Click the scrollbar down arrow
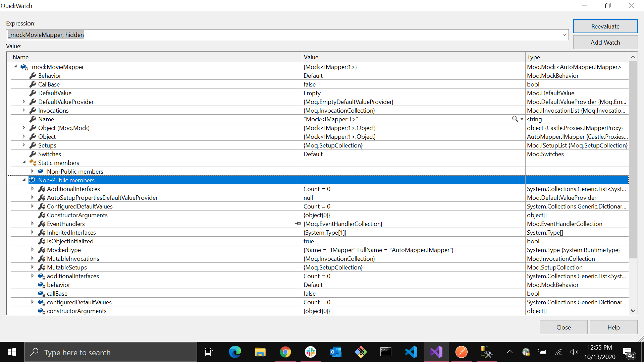The width and height of the screenshot is (644, 362). pos(633,311)
